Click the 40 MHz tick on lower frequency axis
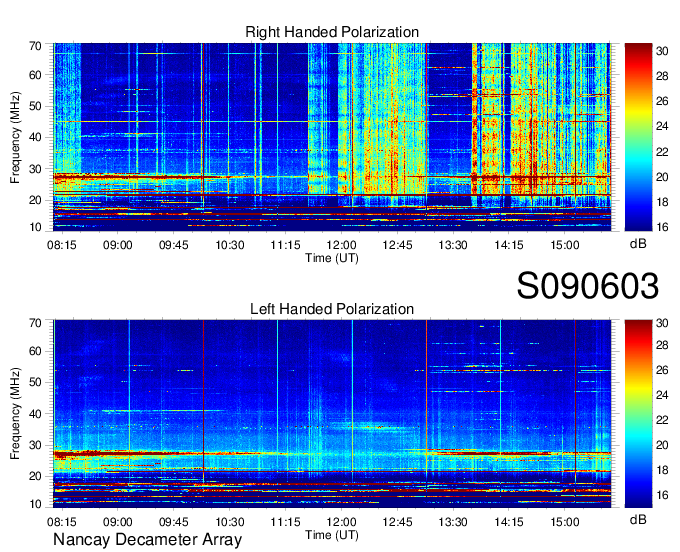This screenshot has height=552, width=680. click(x=35, y=414)
